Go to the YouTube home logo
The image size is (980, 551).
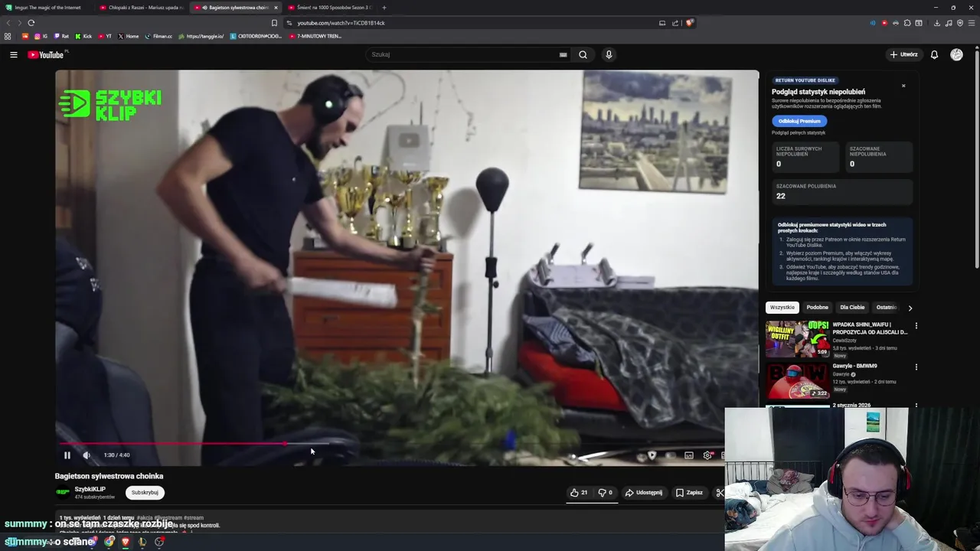pos(46,54)
